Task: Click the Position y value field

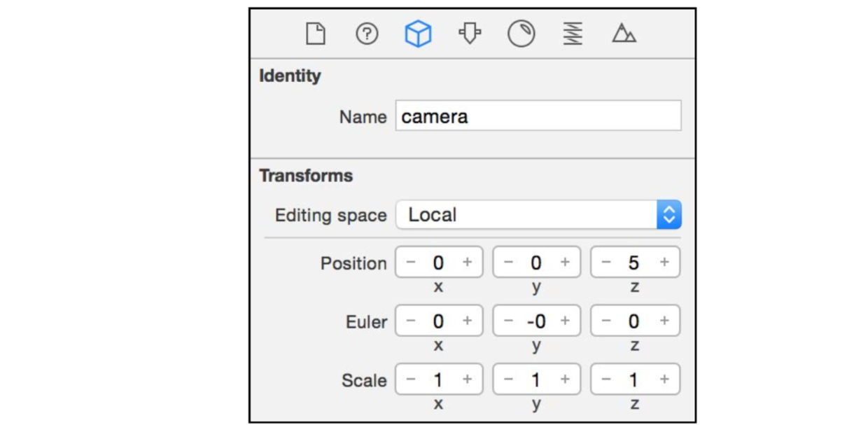Action: (536, 263)
